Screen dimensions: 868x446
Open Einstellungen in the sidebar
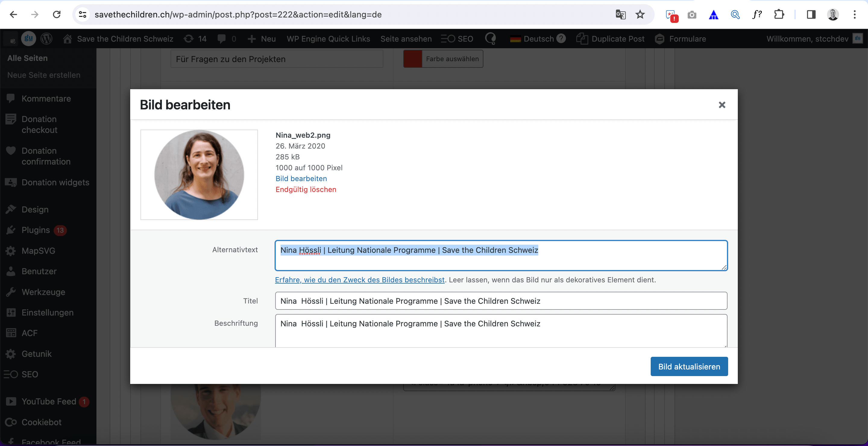(48, 313)
